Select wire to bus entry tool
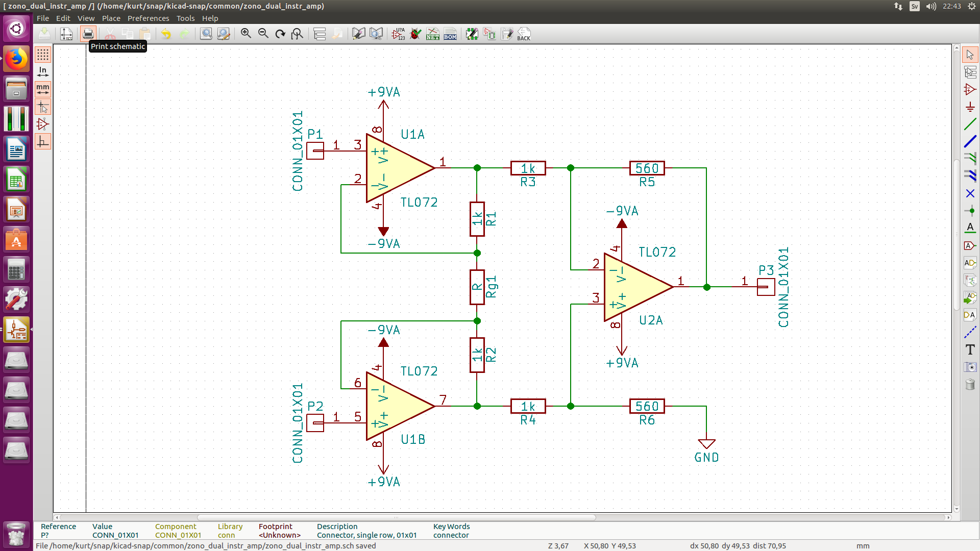The image size is (980, 551). pos(970,159)
